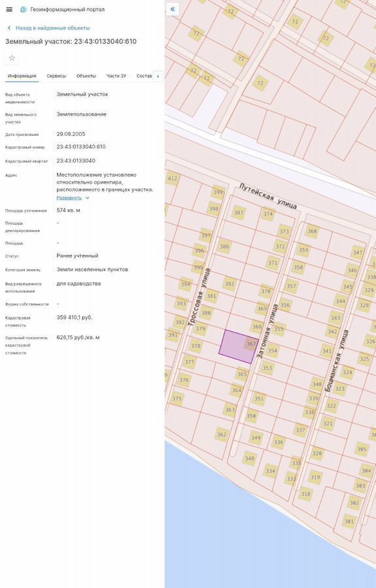Select the Части ЗУ tab

click(x=116, y=76)
